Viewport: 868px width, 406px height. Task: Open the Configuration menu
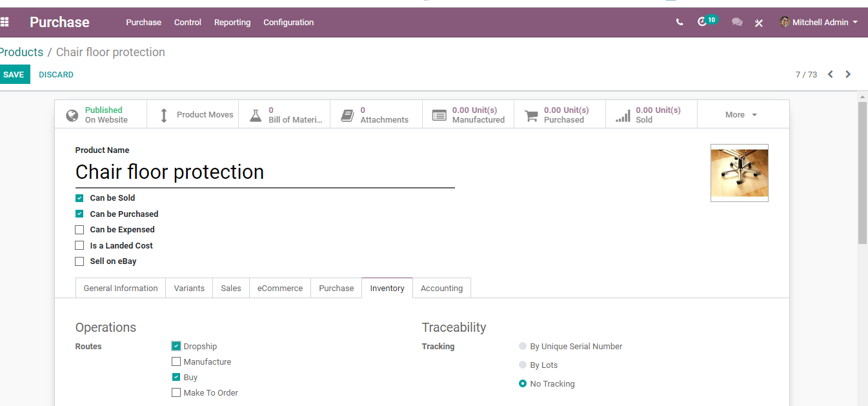(288, 22)
